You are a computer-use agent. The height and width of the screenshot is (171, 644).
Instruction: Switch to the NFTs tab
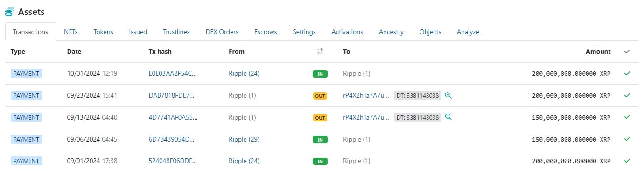point(71,32)
